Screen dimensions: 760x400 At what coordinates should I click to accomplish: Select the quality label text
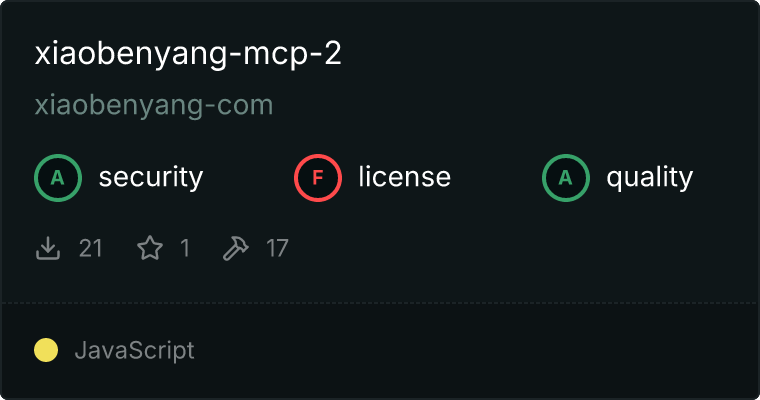tap(649, 178)
